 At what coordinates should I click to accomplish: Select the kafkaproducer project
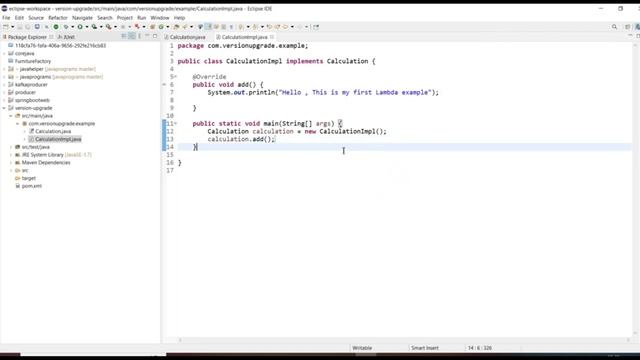pos(31,85)
